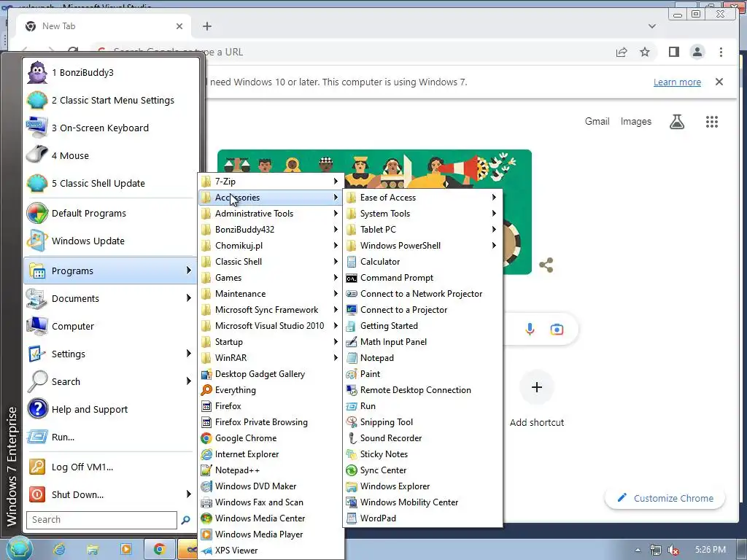Screen dimensions: 747x560
Task: Launch Notepad from Accessories
Action: click(422, 358)
